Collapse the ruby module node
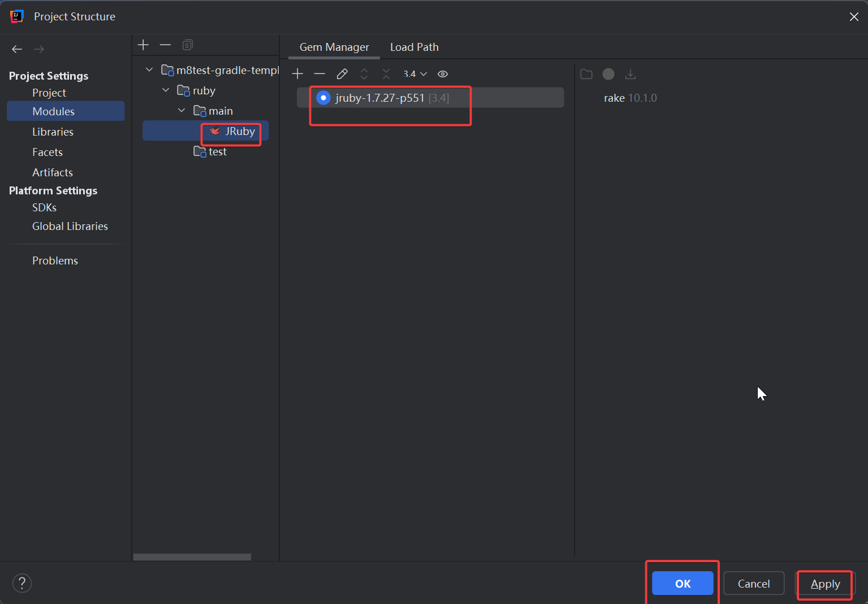Image resolution: width=868 pixels, height=604 pixels. 166,90
